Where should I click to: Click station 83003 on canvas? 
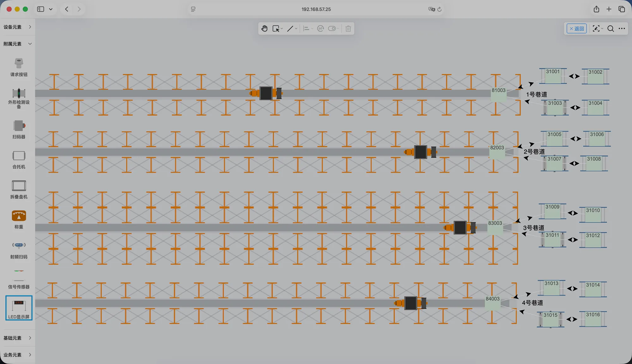pyautogui.click(x=495, y=227)
